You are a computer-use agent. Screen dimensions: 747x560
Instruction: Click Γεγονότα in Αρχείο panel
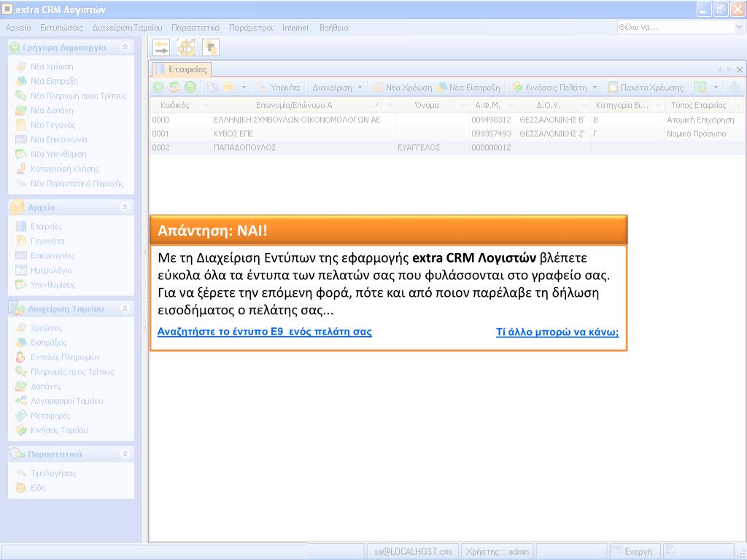click(x=47, y=241)
